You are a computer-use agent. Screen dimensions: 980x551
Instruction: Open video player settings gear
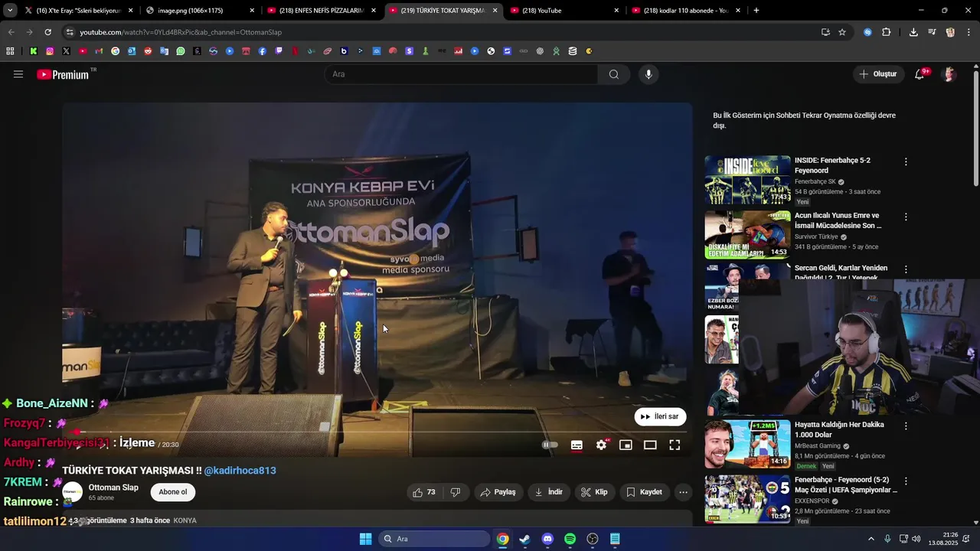click(602, 445)
